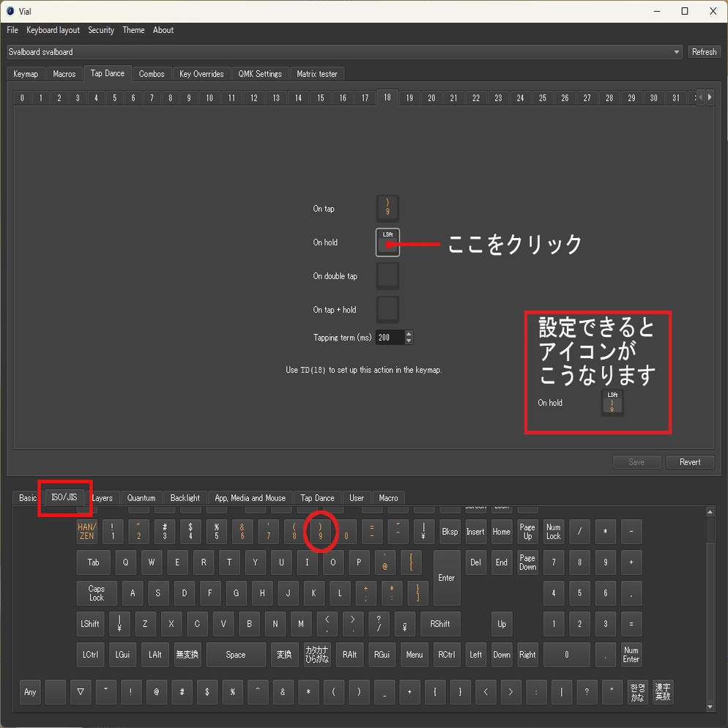The image size is (728, 728).
Task: Switch to the Quantum keycode tab
Action: click(x=141, y=498)
